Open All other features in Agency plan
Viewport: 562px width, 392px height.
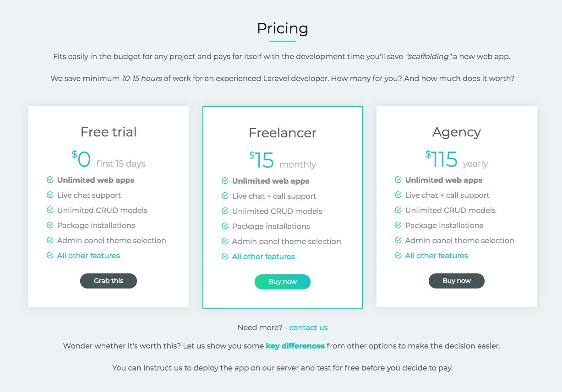click(437, 256)
